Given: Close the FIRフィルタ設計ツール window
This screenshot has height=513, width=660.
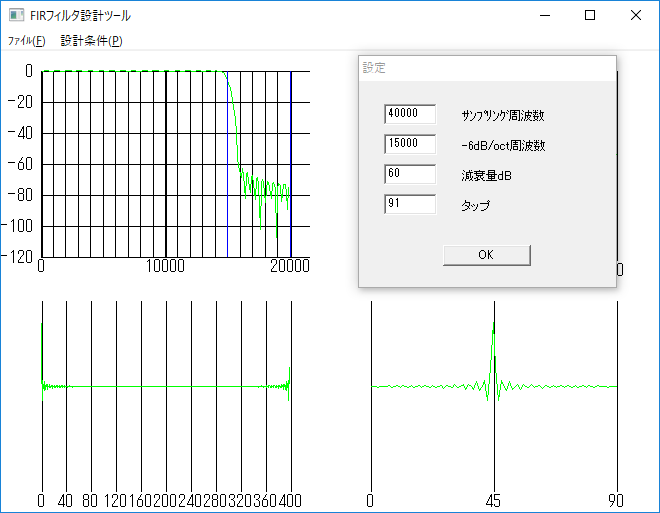Looking at the screenshot, I should 636,16.
